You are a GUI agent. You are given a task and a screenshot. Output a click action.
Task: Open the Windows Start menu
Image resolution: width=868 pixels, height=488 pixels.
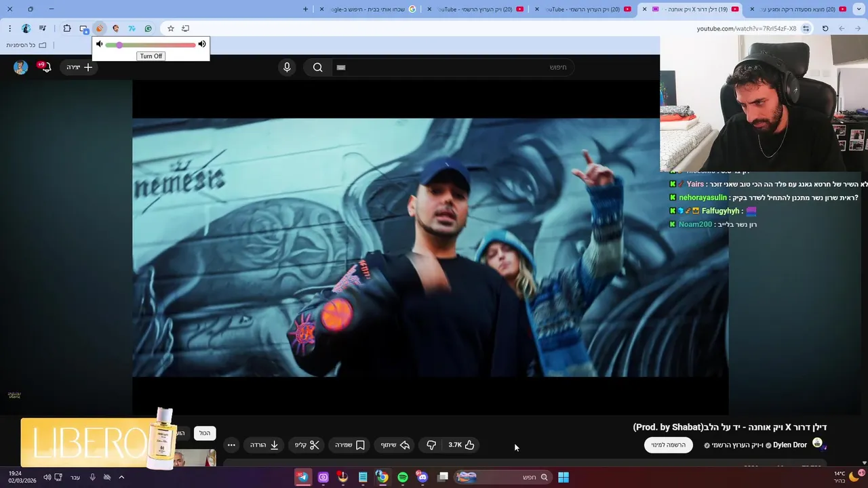tap(564, 477)
